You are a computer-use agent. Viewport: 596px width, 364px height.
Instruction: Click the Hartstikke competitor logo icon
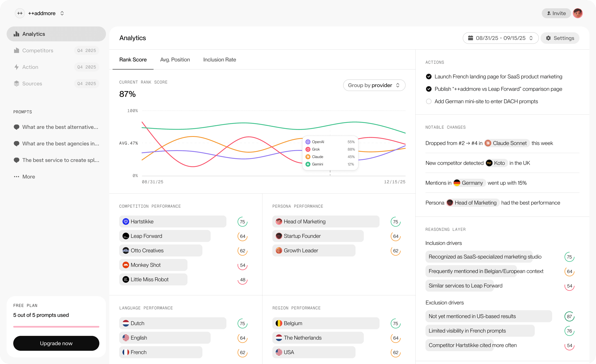(x=126, y=221)
